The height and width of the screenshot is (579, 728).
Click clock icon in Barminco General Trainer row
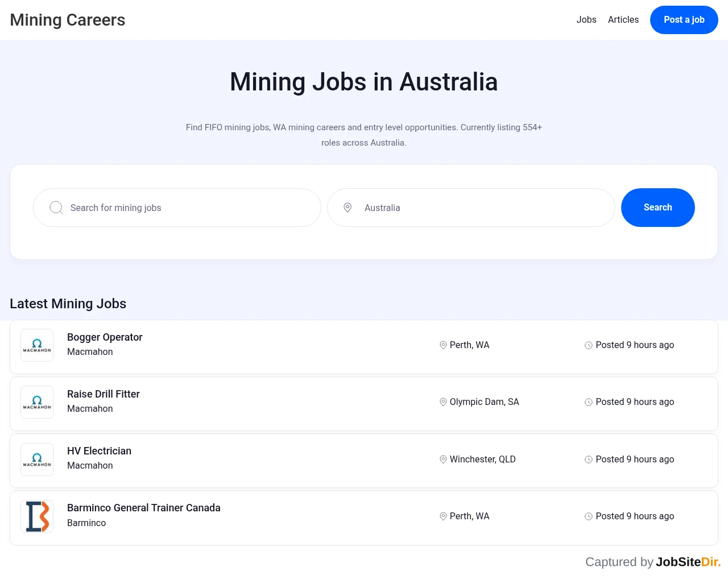pos(589,516)
